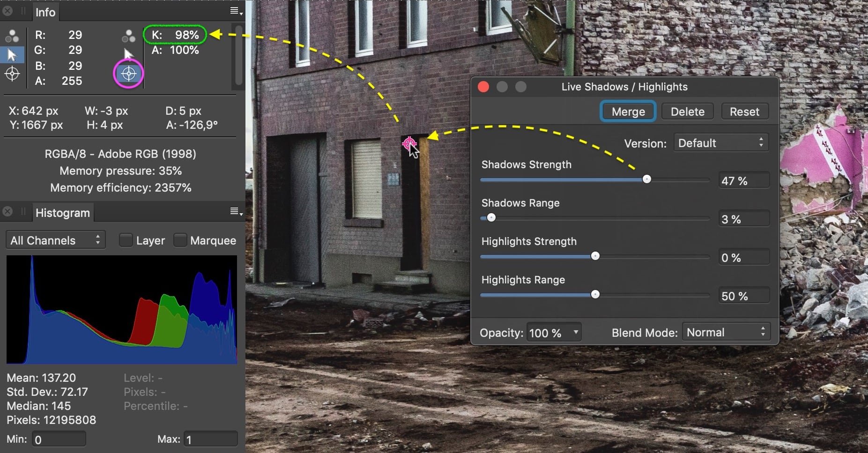This screenshot has width=868, height=453.
Task: Click the highlighted target sampler icon beside K readout
Action: (x=129, y=74)
